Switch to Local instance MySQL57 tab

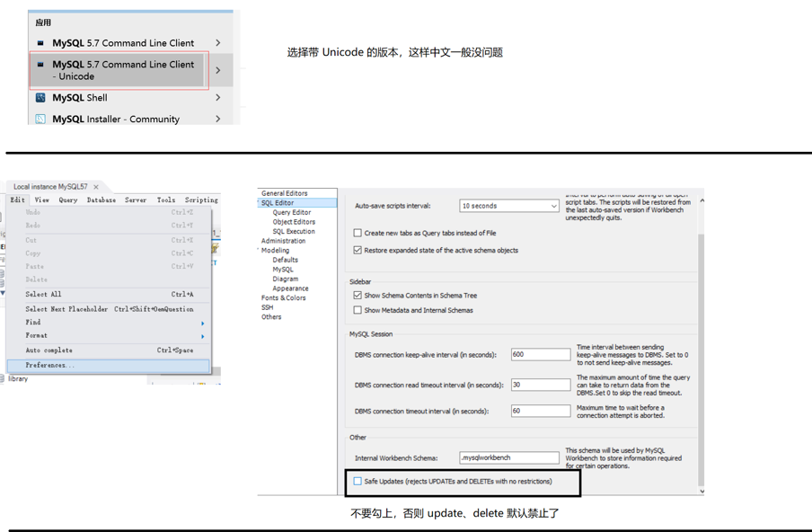(50, 187)
